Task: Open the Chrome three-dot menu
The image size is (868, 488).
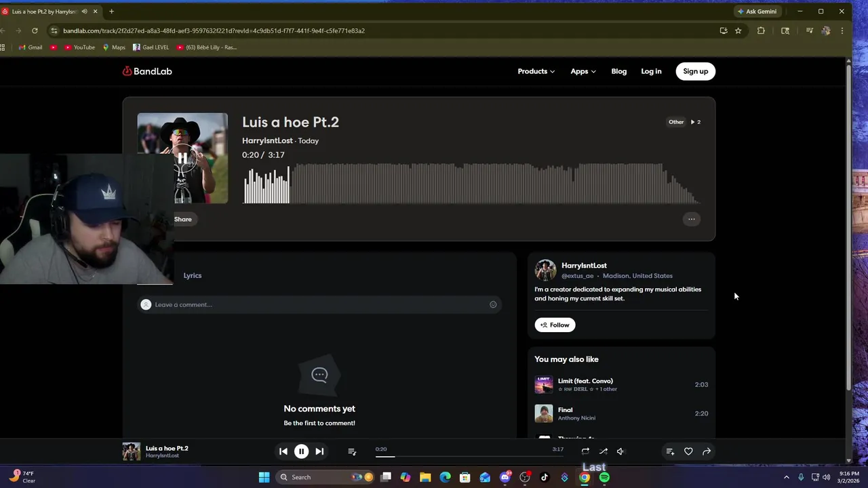Action: tap(842, 30)
